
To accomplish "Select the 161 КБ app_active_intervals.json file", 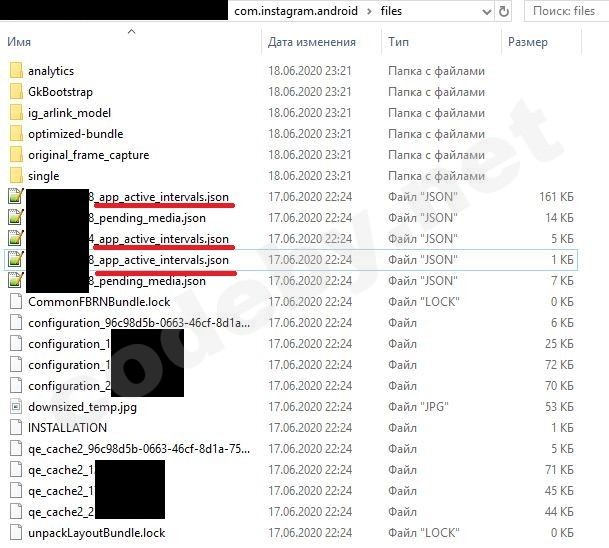I will [158, 197].
